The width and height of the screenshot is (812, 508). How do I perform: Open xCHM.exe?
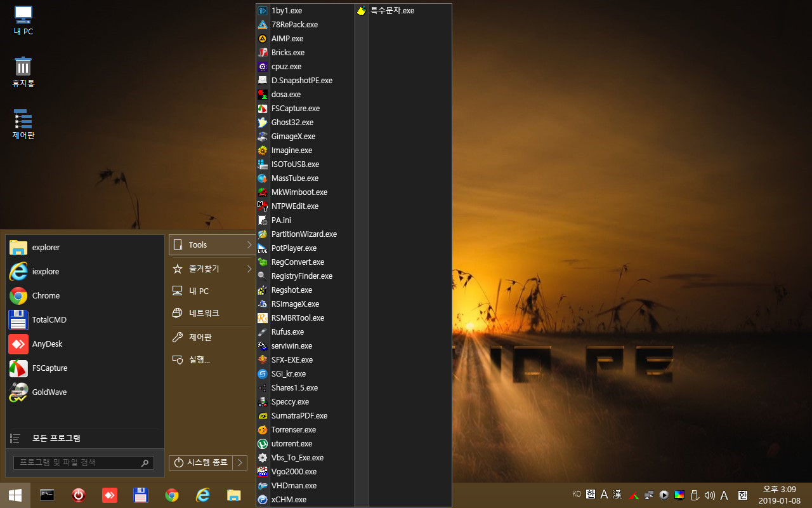[305, 500]
